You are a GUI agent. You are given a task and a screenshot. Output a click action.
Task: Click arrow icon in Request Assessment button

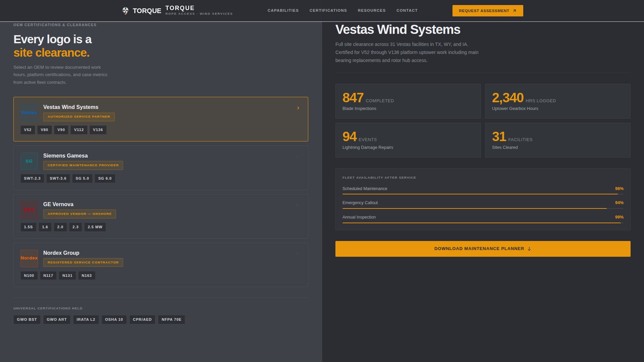pos(515,11)
